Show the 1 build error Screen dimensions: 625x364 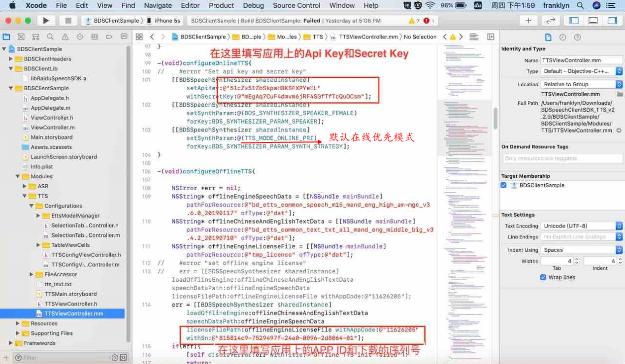pos(429,21)
